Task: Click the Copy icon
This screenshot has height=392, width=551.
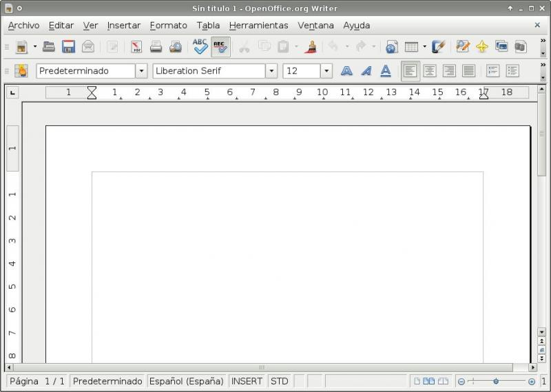Action: pyautogui.click(x=264, y=47)
